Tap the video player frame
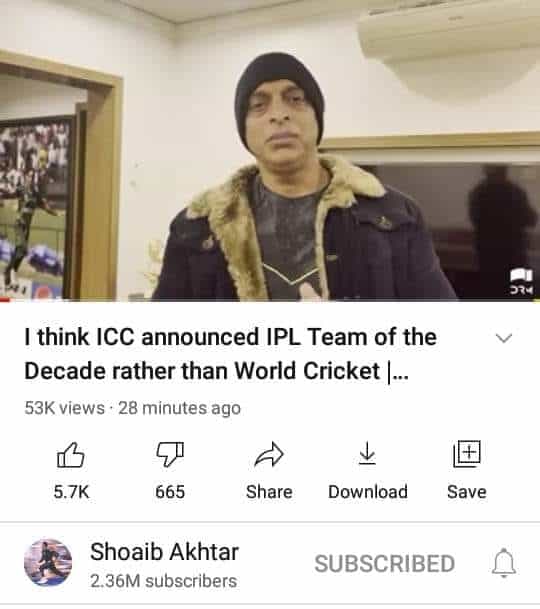Viewport: 540px width, 609px height. click(270, 150)
